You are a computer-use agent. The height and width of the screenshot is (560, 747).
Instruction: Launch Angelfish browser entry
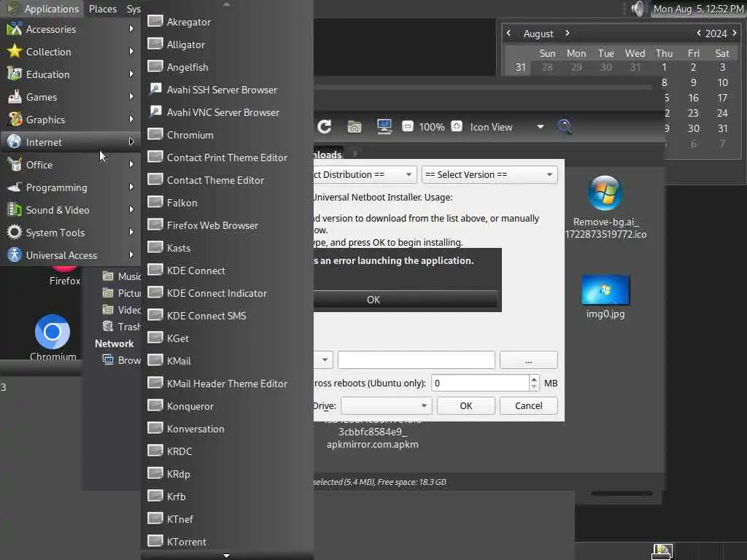pos(227,66)
